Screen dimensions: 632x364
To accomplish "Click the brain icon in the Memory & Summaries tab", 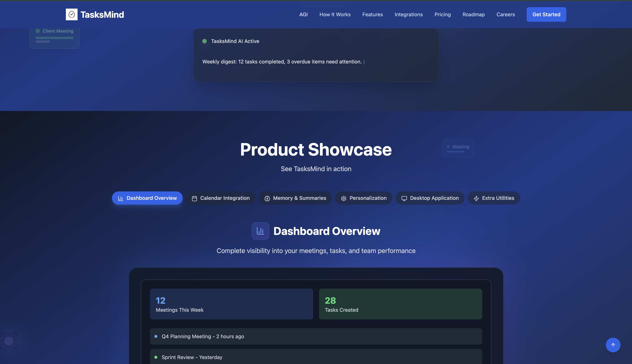I will pos(267,199).
